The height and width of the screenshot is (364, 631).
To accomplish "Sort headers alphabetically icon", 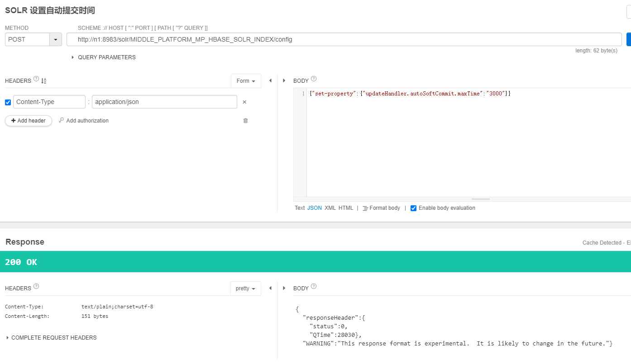I will pyautogui.click(x=44, y=81).
